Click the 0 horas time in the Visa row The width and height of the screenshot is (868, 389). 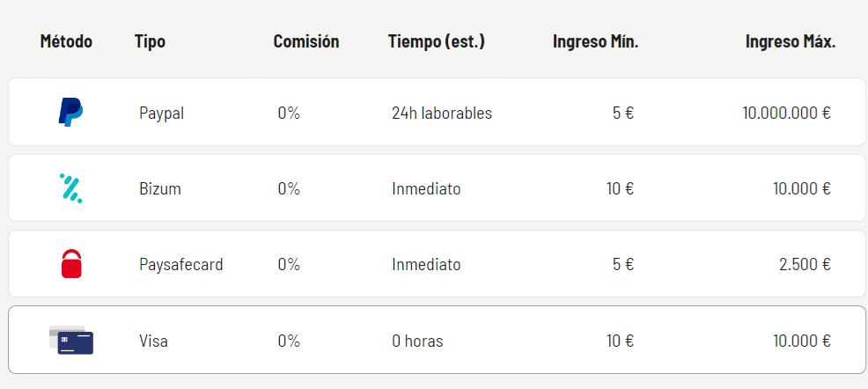417,341
